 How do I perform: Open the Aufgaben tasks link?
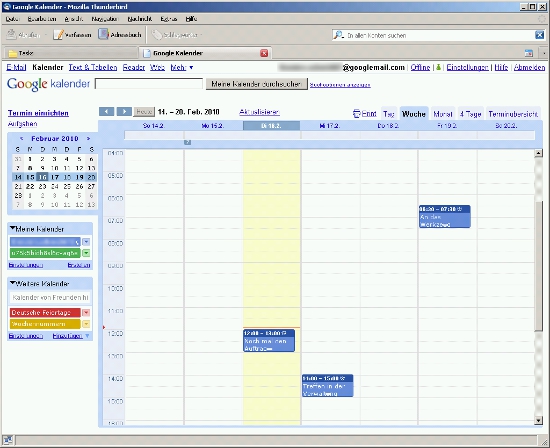[22, 123]
